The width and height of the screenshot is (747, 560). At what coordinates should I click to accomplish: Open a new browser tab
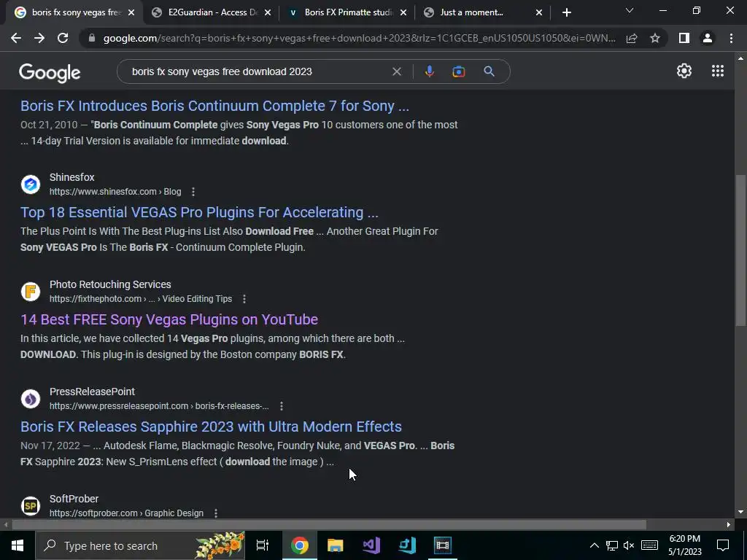pos(566,12)
